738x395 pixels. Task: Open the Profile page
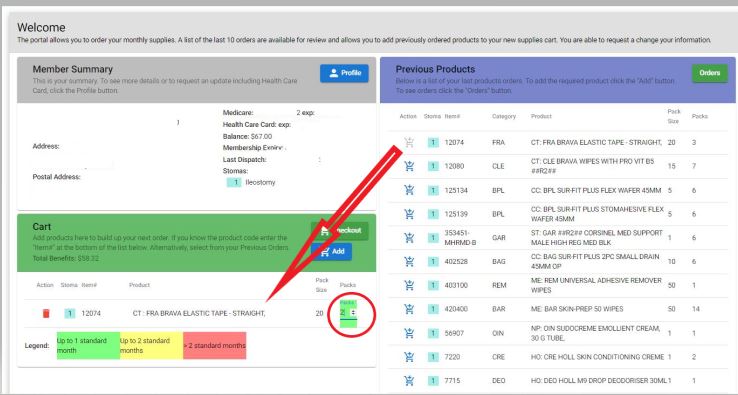tap(344, 73)
